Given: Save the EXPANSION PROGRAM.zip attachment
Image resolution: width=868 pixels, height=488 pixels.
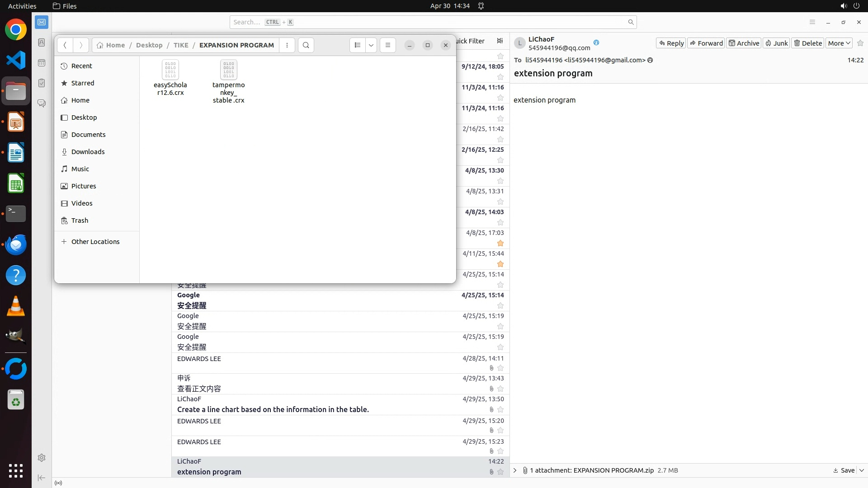Looking at the screenshot, I should point(844,470).
